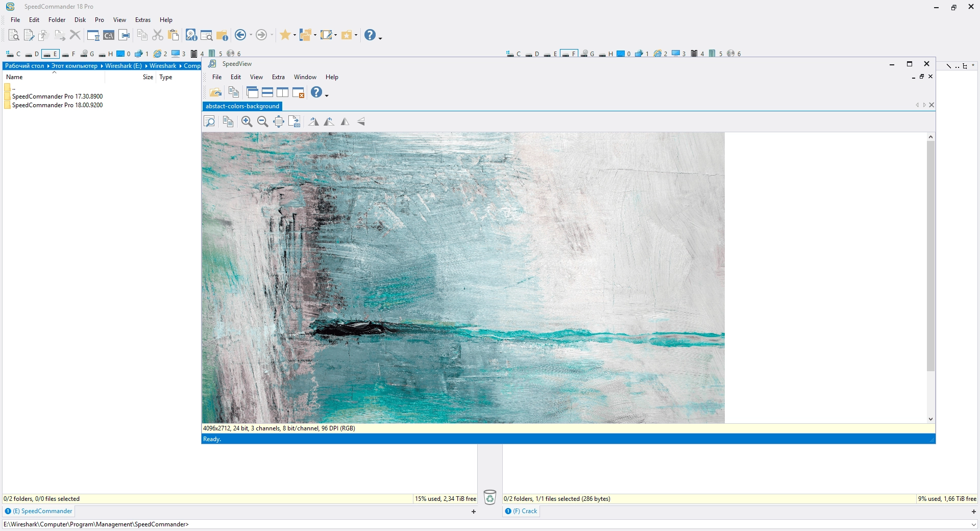The width and height of the screenshot is (980, 531).
Task: Open the drive information icon with disk
Action: click(191, 35)
